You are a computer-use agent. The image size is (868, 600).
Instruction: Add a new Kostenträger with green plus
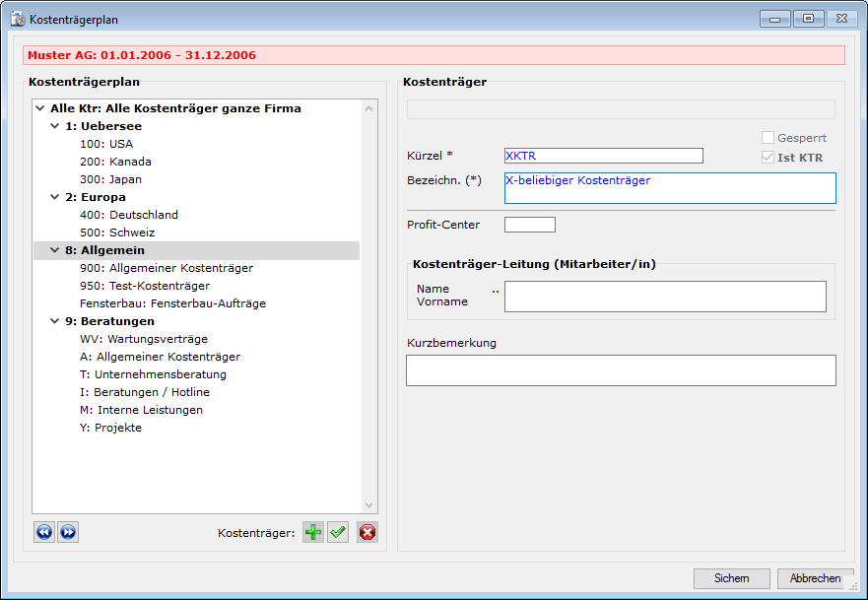coord(312,533)
